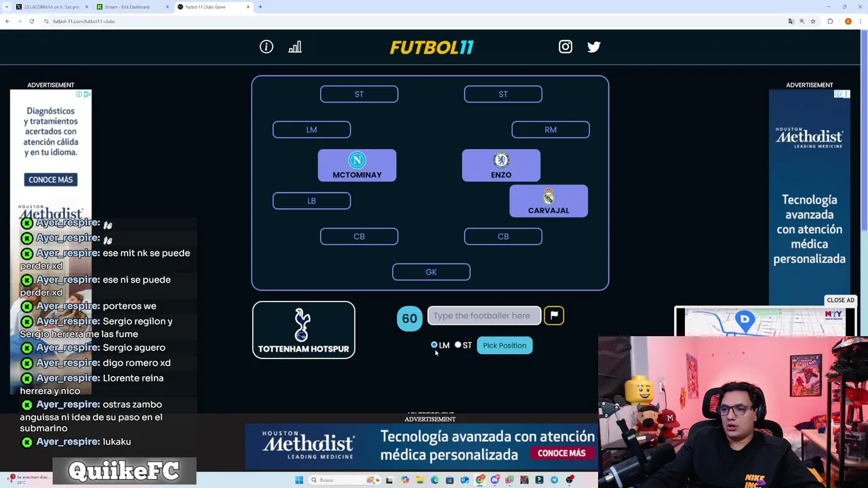Click the GK position slot
The height and width of the screenshot is (488, 868).
click(x=431, y=272)
